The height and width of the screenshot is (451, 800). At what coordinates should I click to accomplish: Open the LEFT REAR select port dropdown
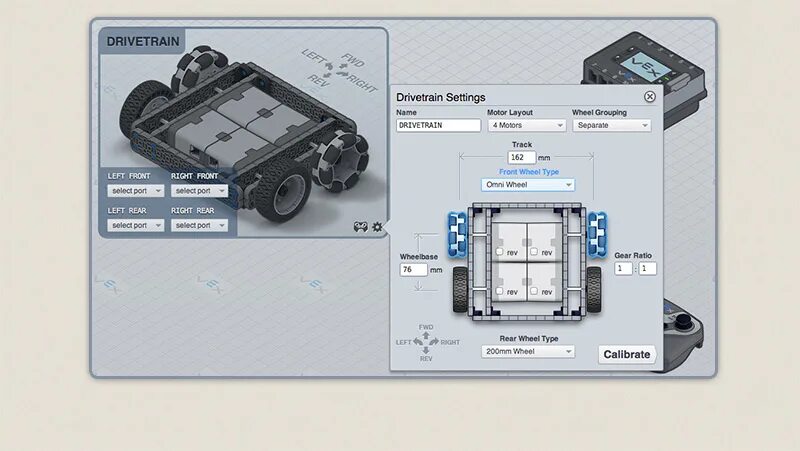click(136, 225)
